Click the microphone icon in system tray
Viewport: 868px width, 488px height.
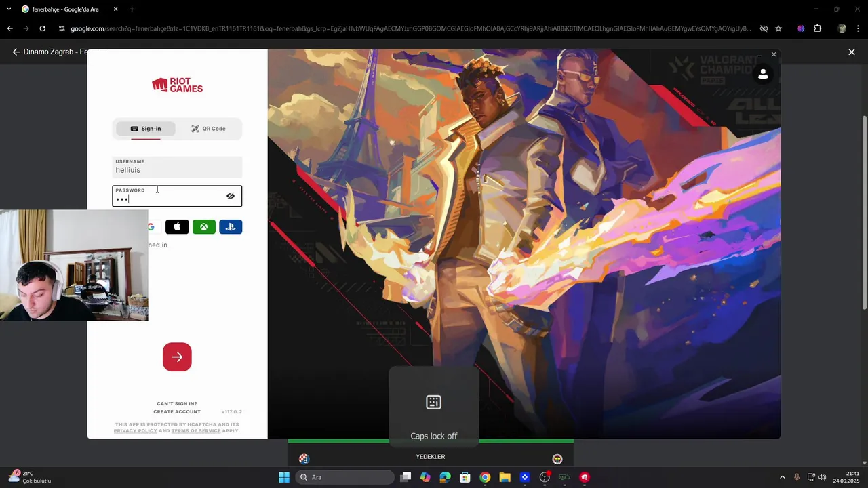(797, 477)
